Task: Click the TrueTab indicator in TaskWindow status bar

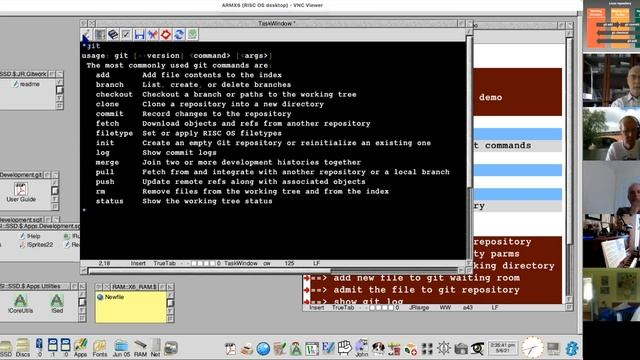Action: click(164, 264)
